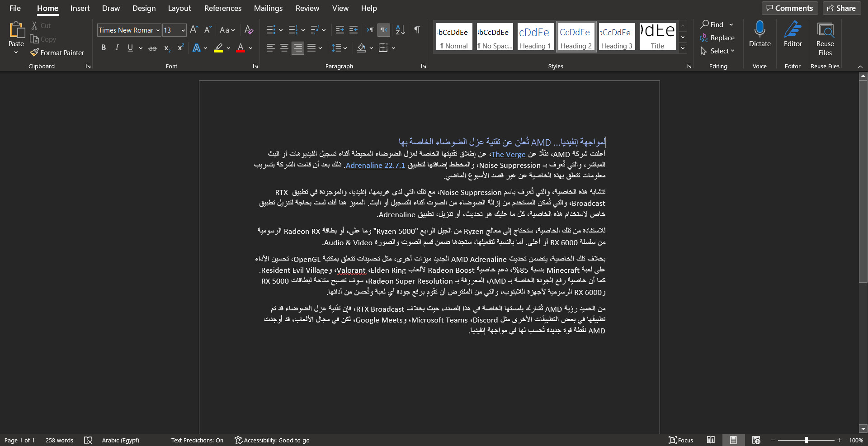The height and width of the screenshot is (446, 868).
Task: Follow the Adrenaline 22.7.1 hyperlink
Action: click(x=375, y=165)
